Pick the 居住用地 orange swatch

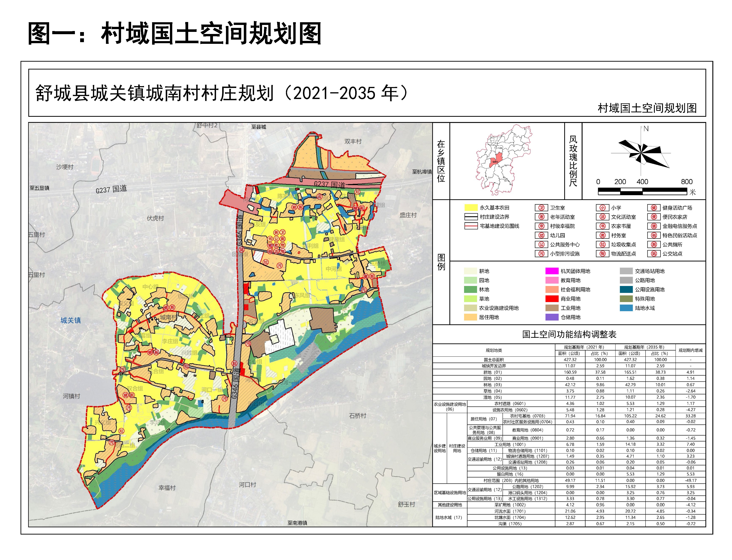(471, 317)
